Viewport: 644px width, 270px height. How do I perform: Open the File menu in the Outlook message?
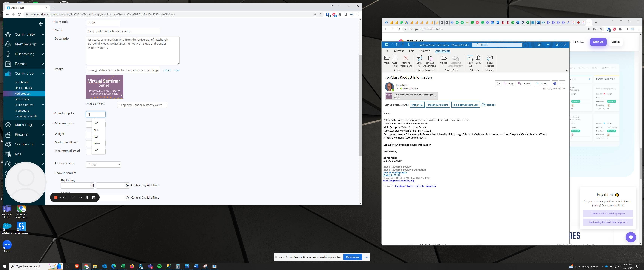point(387,51)
